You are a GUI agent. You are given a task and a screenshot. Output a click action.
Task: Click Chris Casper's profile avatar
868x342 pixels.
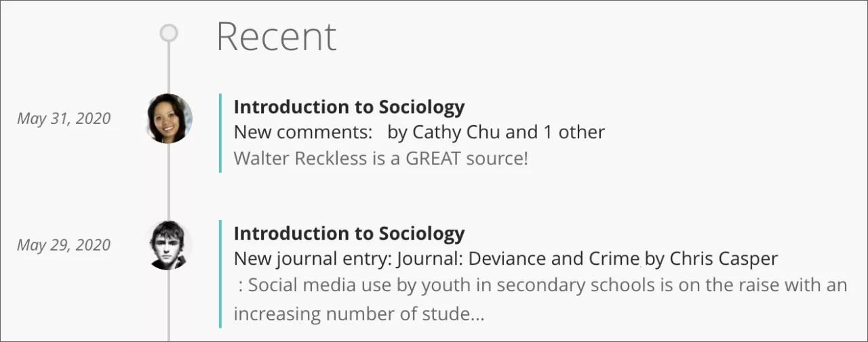[x=168, y=245]
